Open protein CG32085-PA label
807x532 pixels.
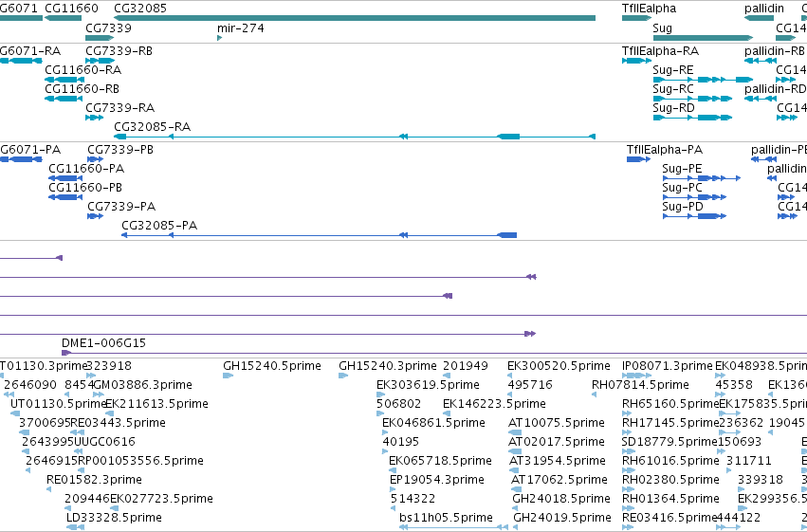point(159,226)
